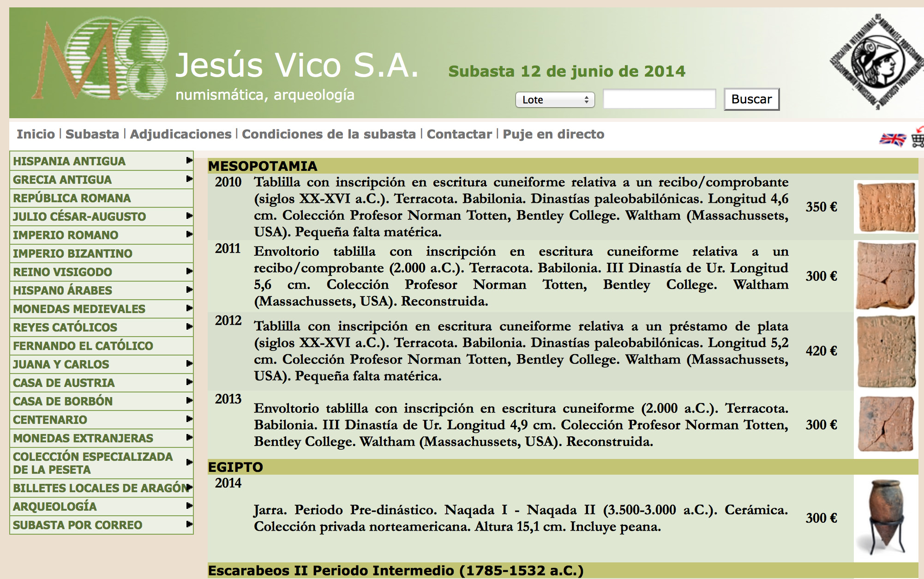
Task: Expand the JULIO CÉSAR-AUGUSTO arrow
Action: (189, 216)
